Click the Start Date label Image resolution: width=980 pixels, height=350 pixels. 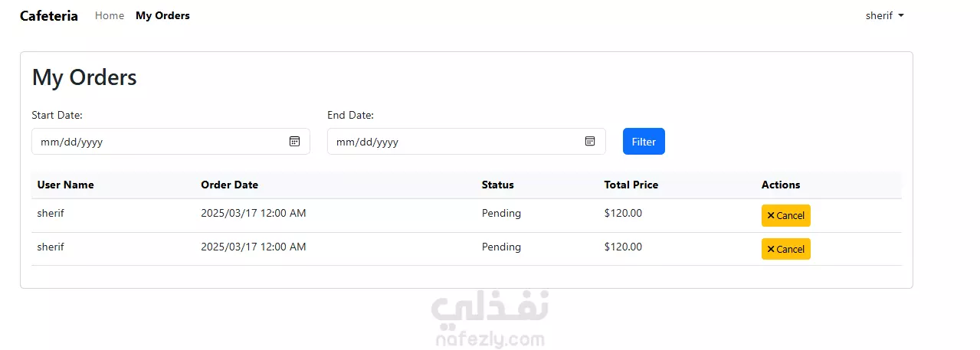(57, 115)
